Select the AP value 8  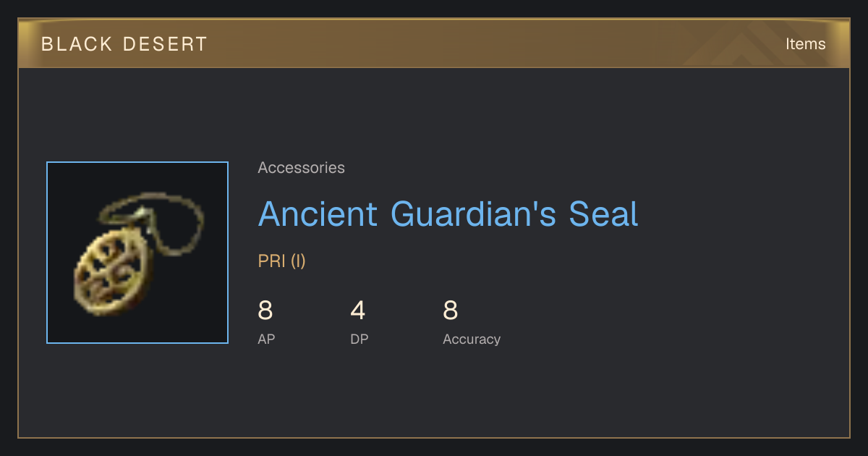click(265, 311)
